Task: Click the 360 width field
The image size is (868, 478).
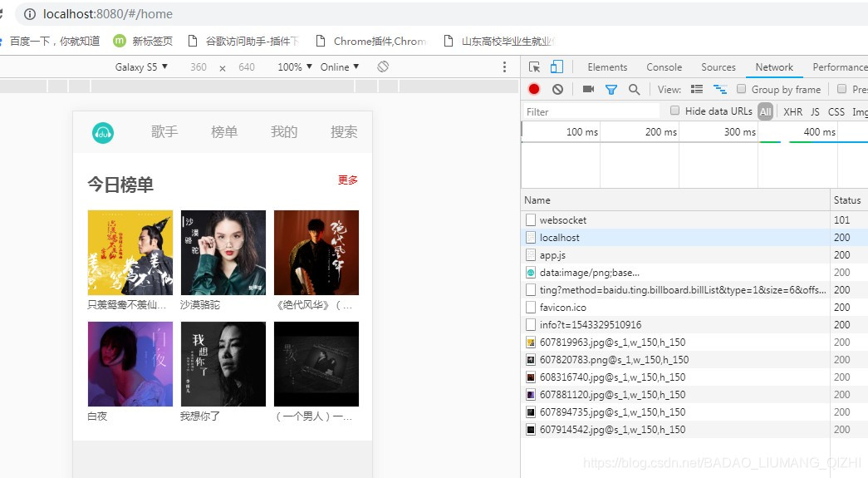Action: point(199,67)
